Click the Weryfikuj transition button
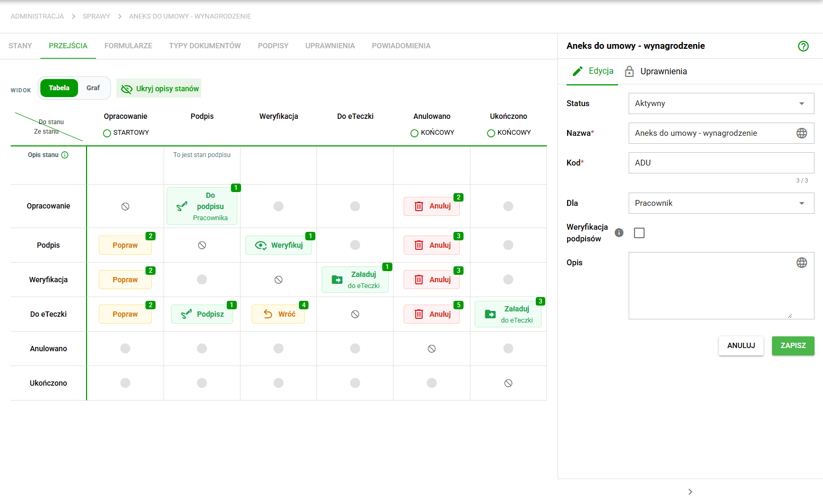823x504 pixels. click(278, 245)
